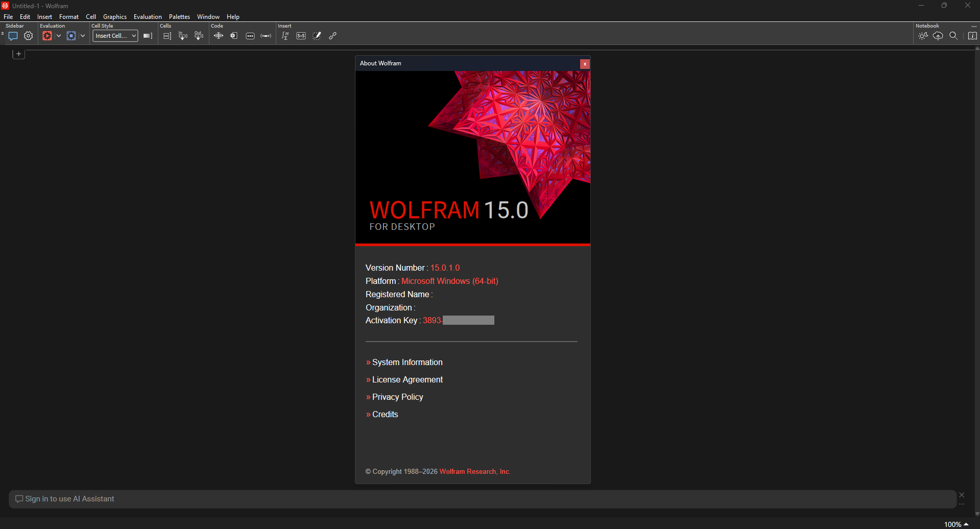Image resolution: width=980 pixels, height=529 pixels.
Task: Expand the blue kernel button dropdown arrow
Action: tap(83, 36)
